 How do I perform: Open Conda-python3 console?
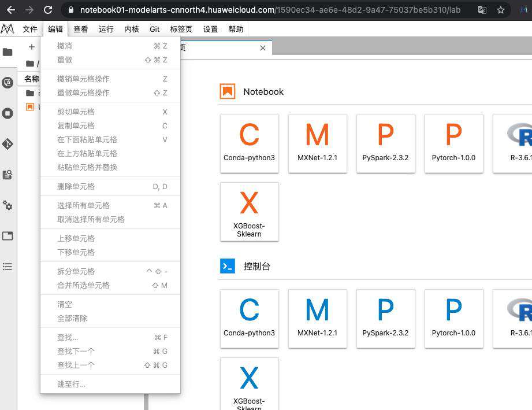[250, 319]
